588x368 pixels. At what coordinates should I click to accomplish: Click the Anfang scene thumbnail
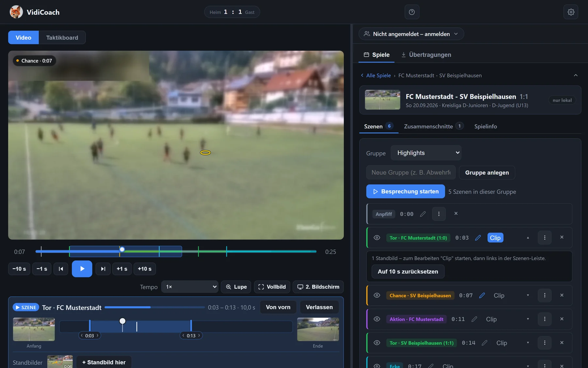[x=34, y=329]
